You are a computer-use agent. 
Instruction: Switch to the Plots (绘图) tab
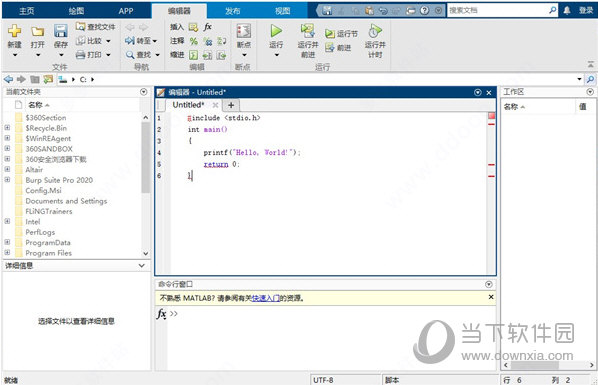(76, 11)
